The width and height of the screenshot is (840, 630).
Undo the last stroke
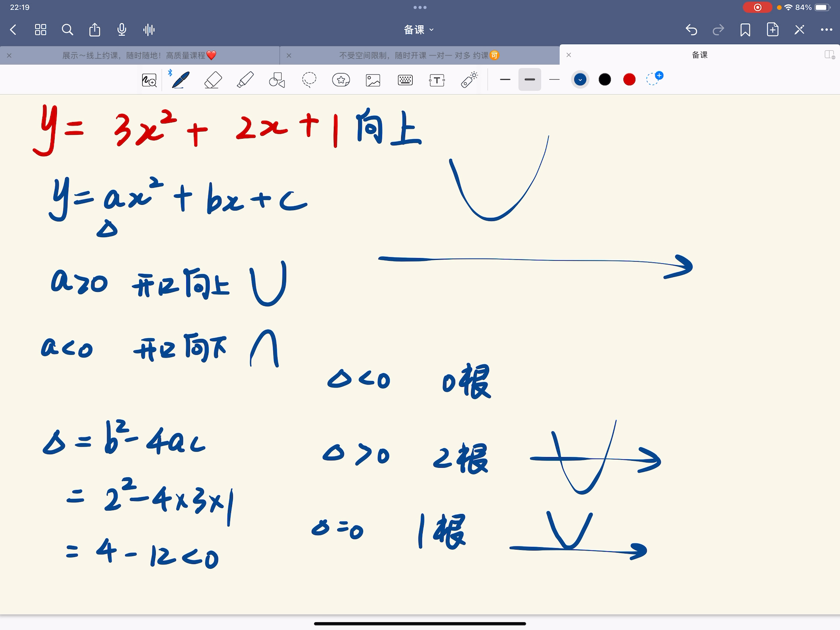691,30
